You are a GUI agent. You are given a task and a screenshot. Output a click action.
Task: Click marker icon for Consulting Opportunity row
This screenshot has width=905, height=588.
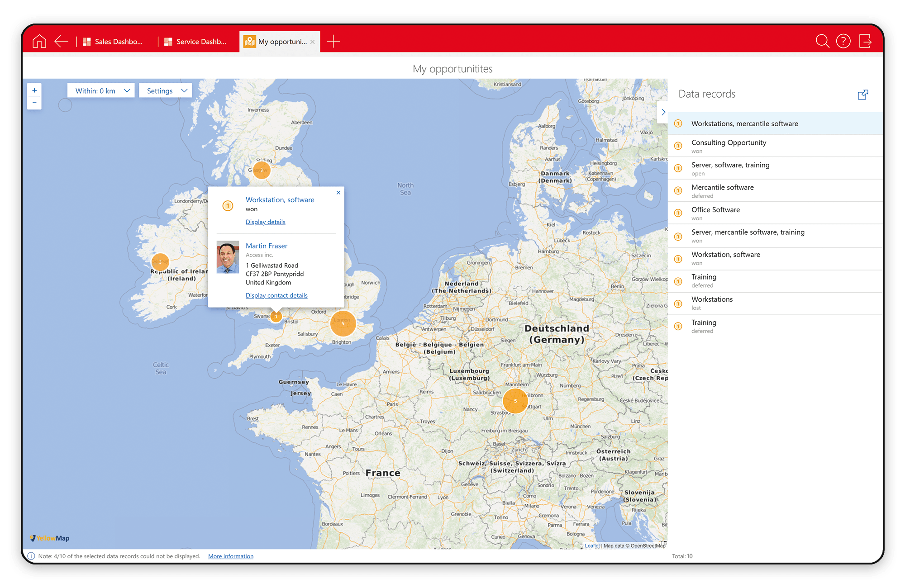[678, 146]
